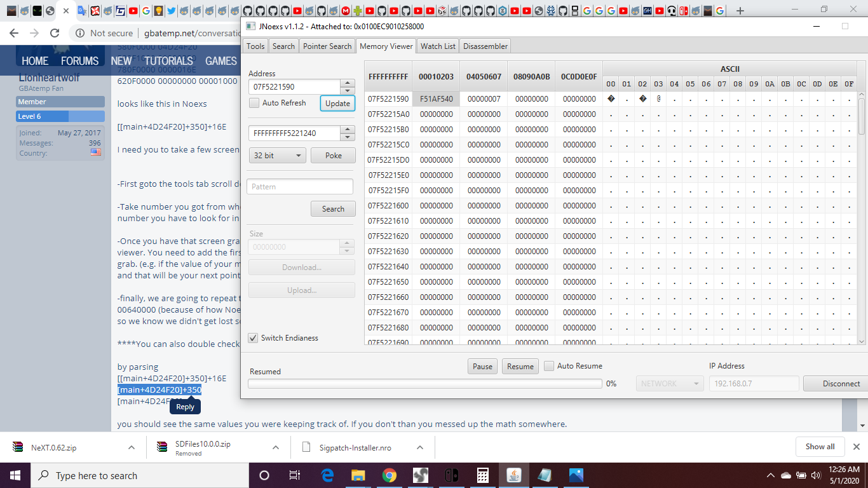Click into the Pattern text field

coord(300,187)
